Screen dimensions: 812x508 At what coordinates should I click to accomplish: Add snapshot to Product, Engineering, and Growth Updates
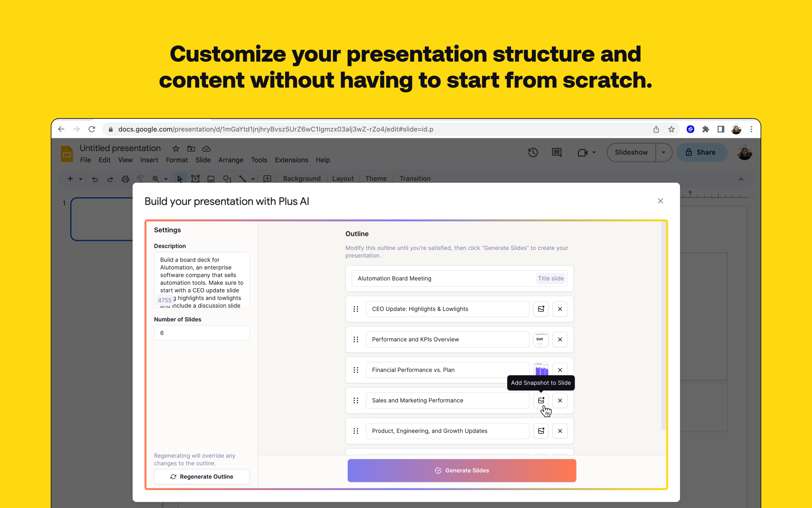click(541, 431)
